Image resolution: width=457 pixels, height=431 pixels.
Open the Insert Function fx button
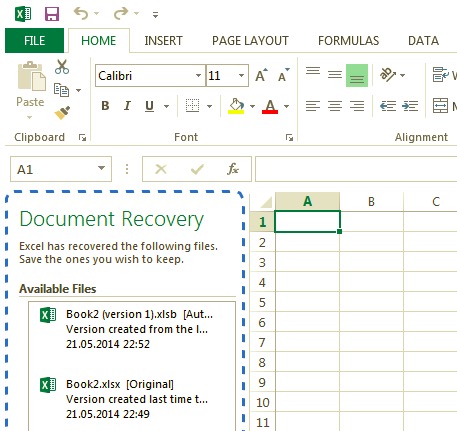233,169
